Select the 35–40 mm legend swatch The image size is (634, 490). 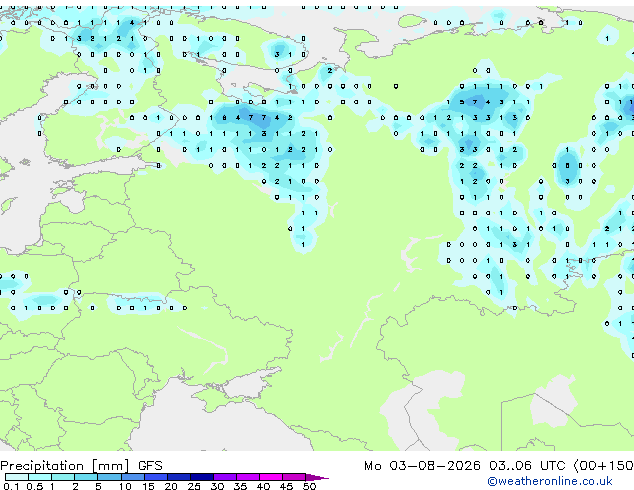(248, 477)
